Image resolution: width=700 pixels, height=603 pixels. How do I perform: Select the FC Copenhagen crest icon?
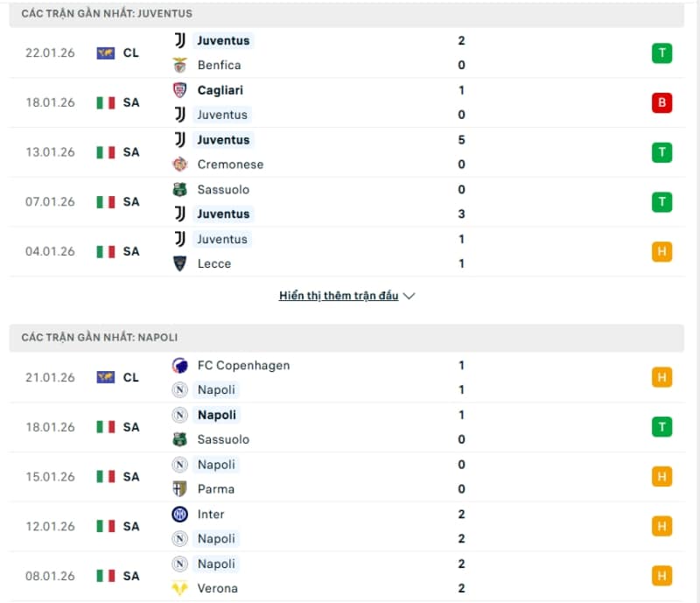(181, 366)
